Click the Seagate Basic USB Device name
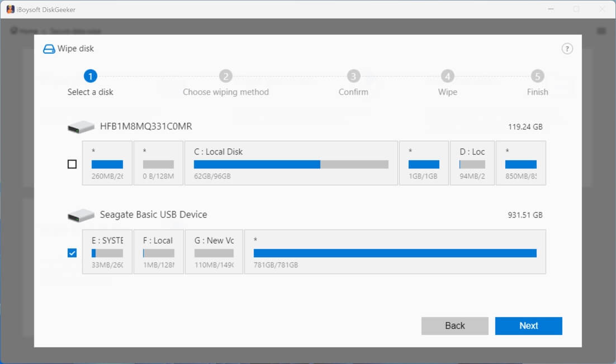Viewport: 616px width, 364px height. [x=153, y=214]
